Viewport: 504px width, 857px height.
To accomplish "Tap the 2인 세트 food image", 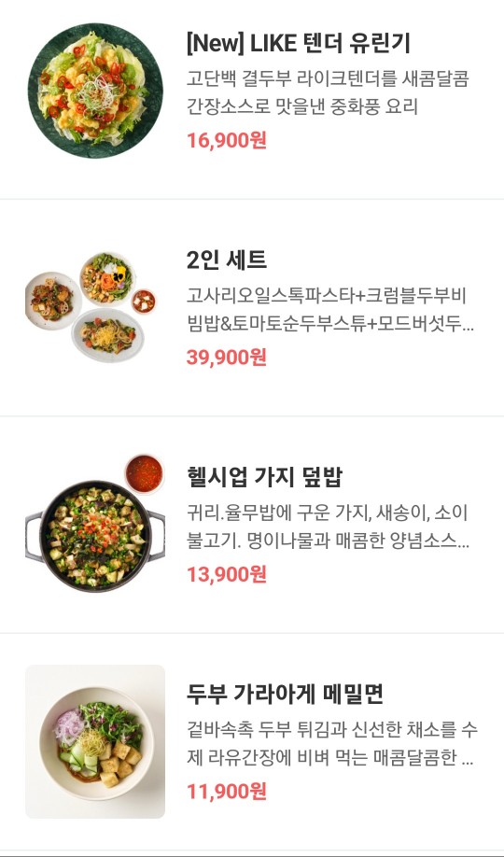I will click(91, 307).
